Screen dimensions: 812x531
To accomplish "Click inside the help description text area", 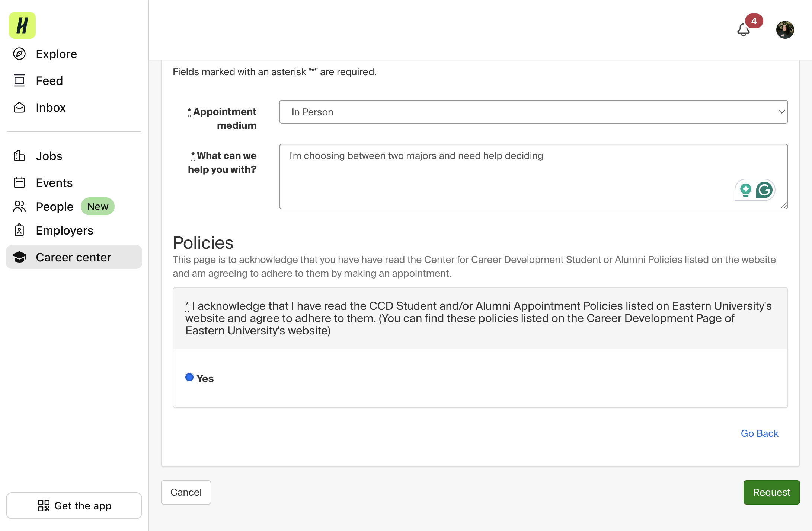I will 533,177.
